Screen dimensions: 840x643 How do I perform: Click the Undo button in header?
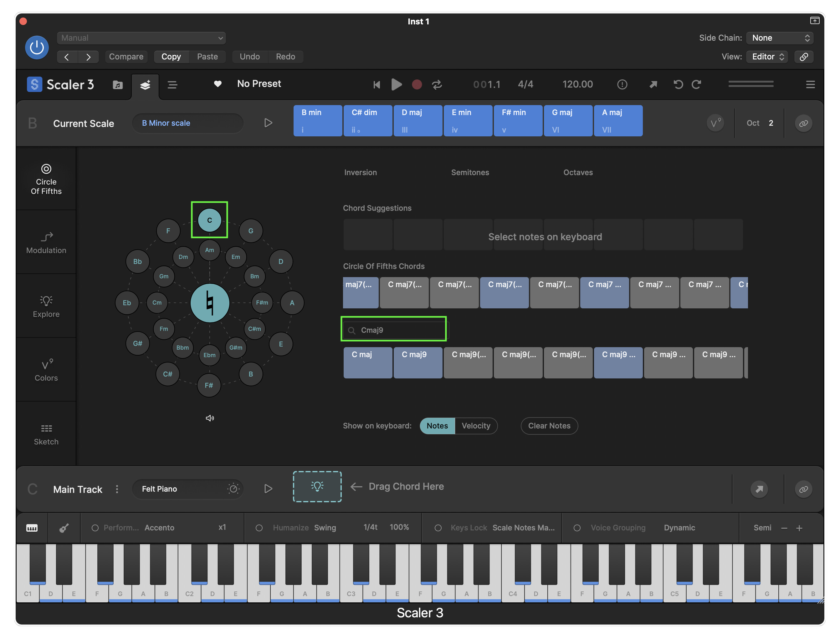point(250,57)
